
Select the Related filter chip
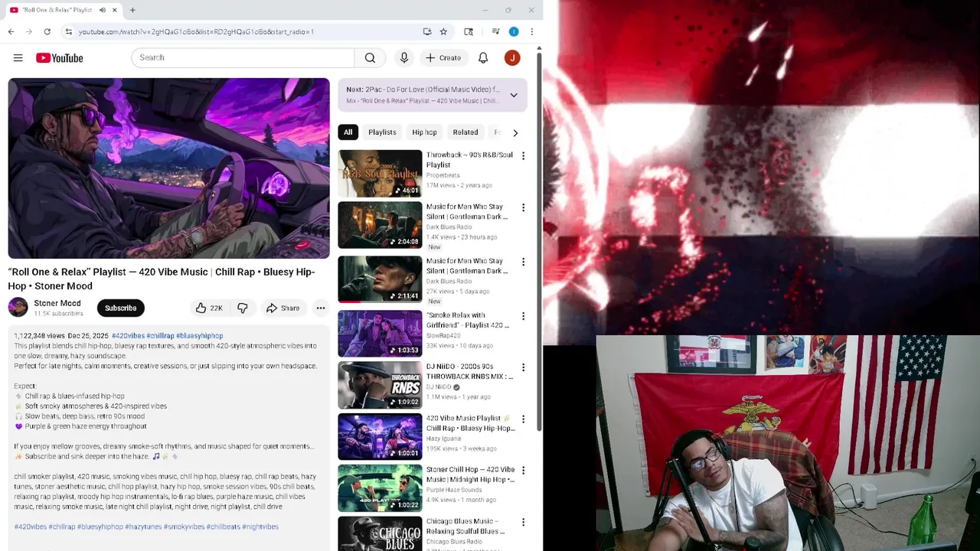click(x=465, y=132)
